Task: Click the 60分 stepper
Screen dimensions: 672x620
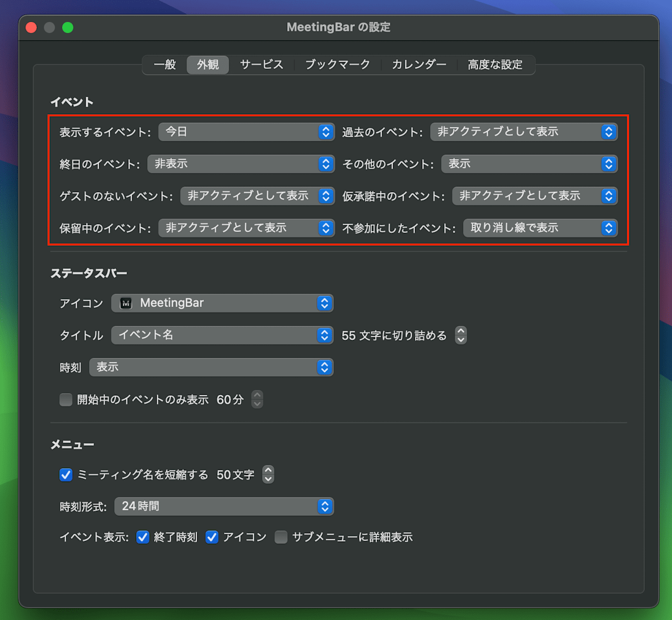Action: tap(257, 399)
